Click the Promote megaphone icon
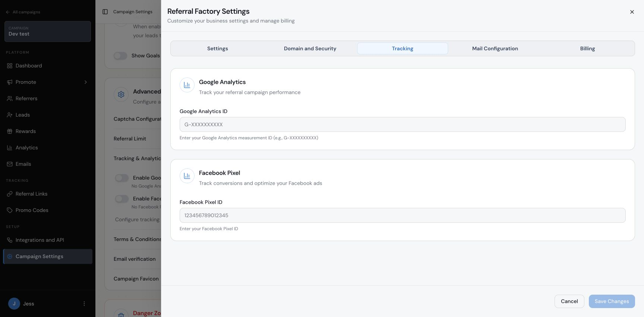This screenshot has width=644, height=317. pos(10,82)
